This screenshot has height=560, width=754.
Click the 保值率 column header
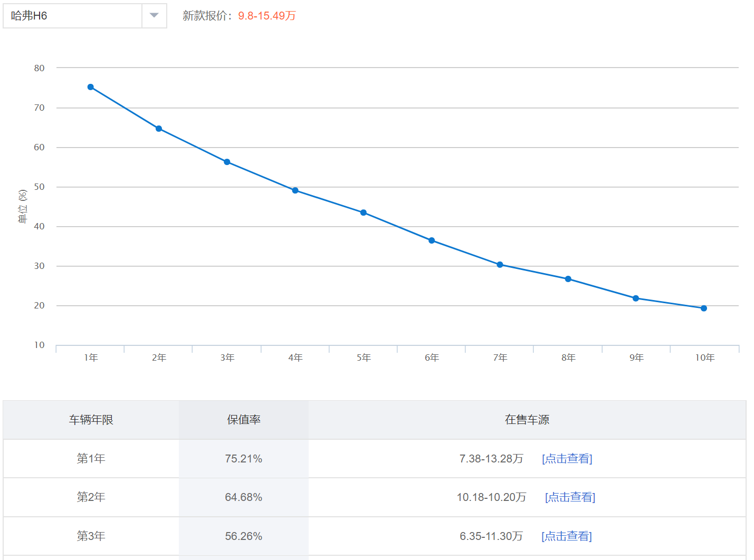(x=244, y=420)
